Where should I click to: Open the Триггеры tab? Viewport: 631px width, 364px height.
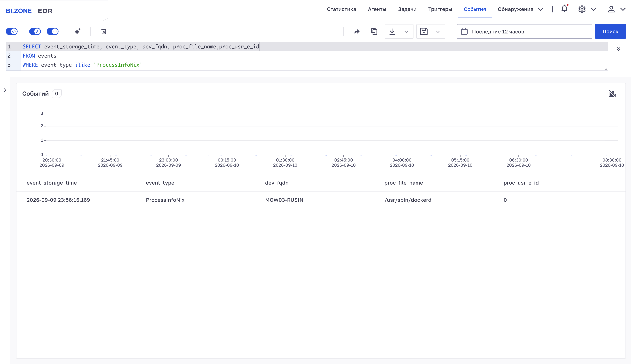pyautogui.click(x=440, y=9)
